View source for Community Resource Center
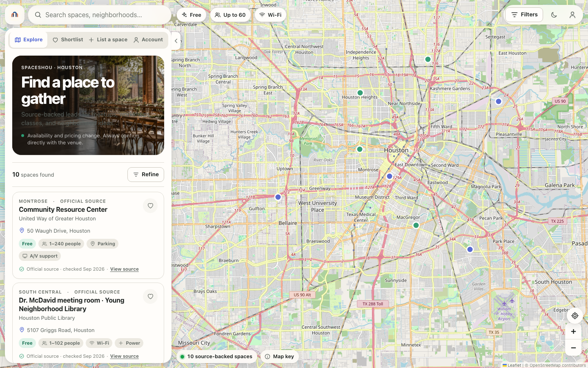Viewport: 588px width, 368px height. [125, 269]
